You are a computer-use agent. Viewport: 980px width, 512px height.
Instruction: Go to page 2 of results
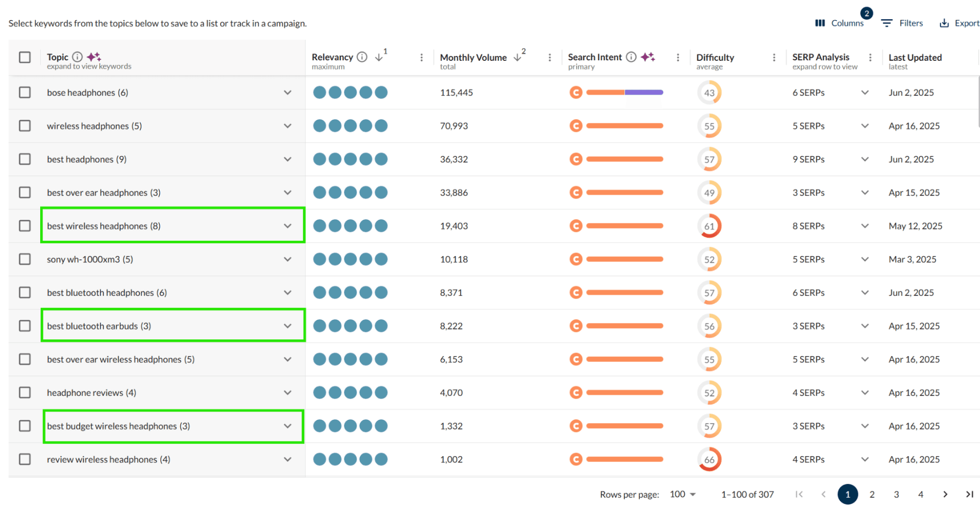872,494
